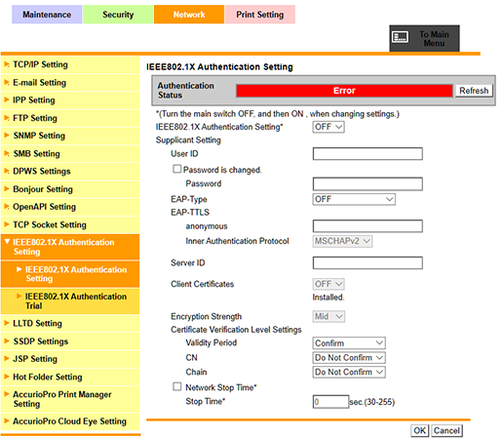Click the red Error authentication status bar
Screen dimensions: 504x441
click(344, 91)
